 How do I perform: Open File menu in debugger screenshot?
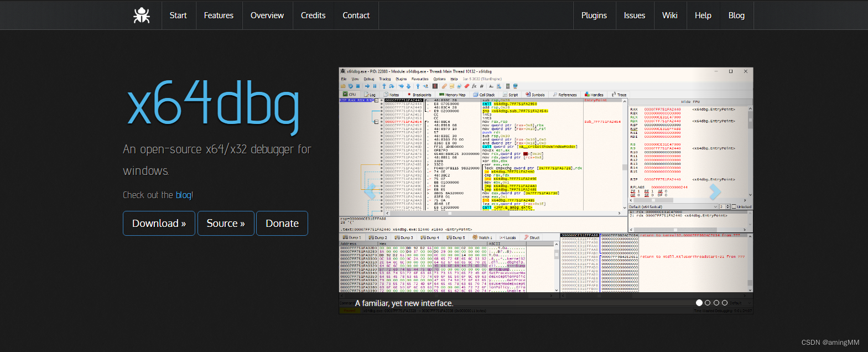(x=344, y=79)
